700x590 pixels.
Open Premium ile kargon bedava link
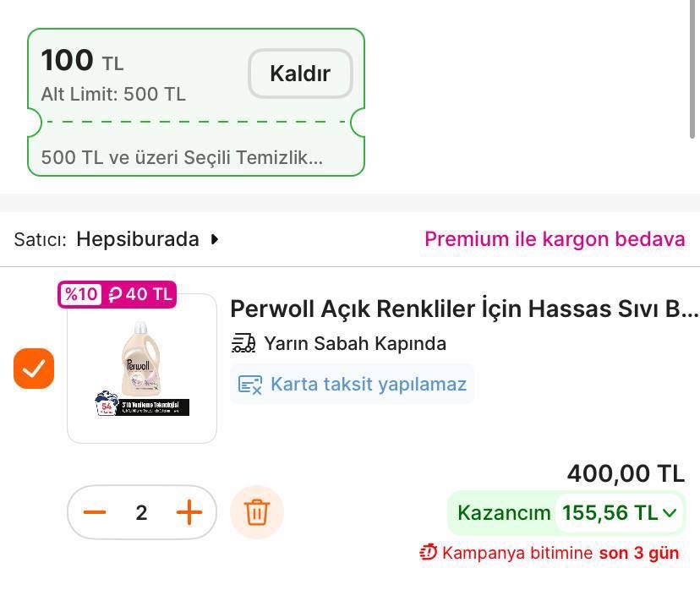coord(555,239)
